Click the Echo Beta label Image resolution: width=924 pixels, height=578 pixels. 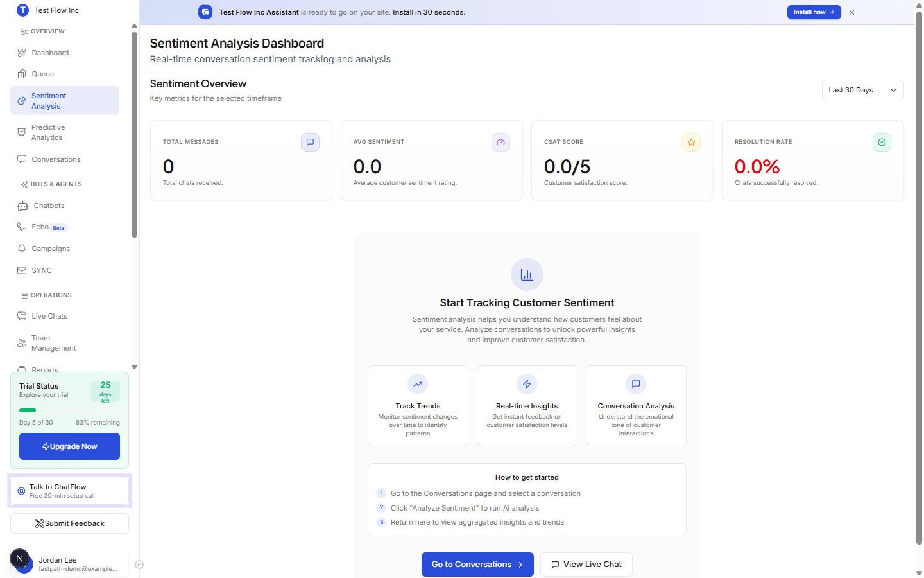[x=58, y=228]
